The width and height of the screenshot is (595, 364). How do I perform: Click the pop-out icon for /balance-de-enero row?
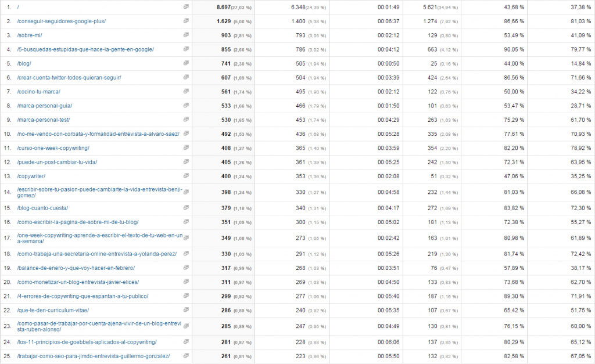[x=186, y=268]
